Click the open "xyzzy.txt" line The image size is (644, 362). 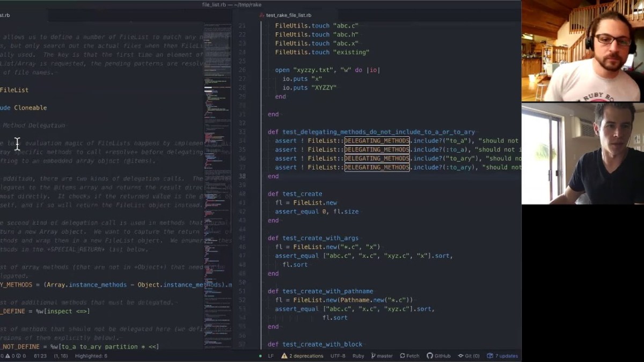[327, 70]
